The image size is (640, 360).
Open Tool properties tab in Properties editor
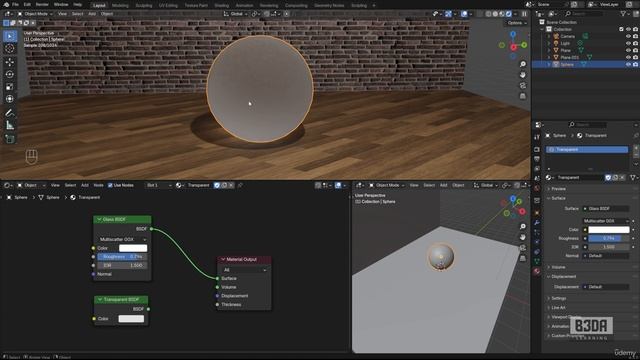tap(537, 138)
